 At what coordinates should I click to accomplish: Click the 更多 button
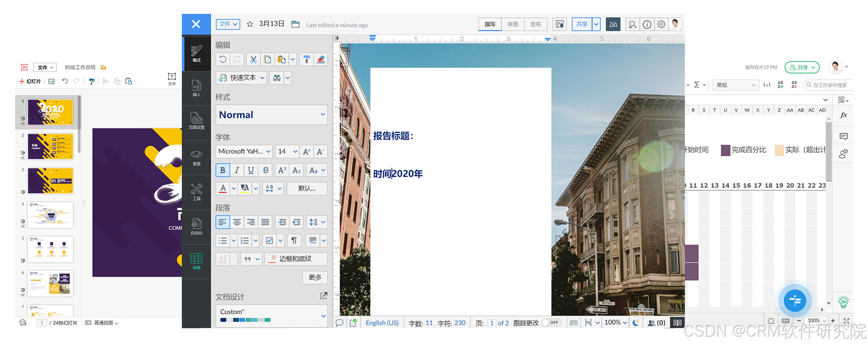(x=315, y=277)
